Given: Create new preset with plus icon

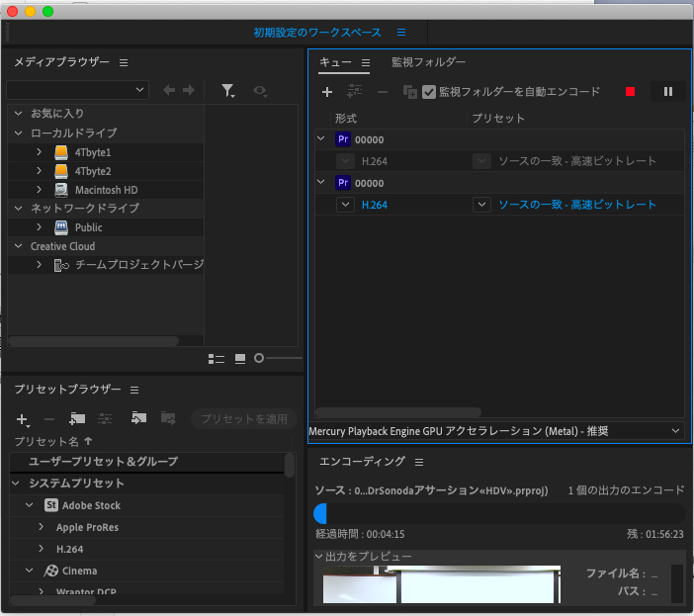Looking at the screenshot, I should click(x=22, y=419).
